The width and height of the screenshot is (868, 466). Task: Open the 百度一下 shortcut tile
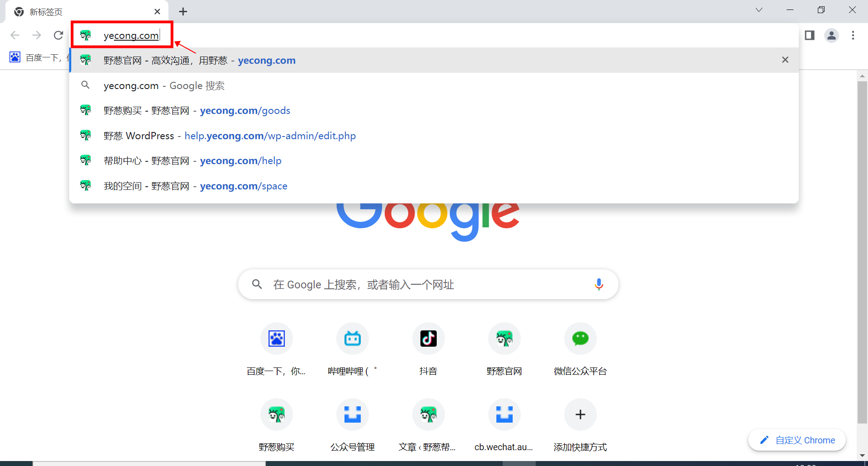(276, 349)
